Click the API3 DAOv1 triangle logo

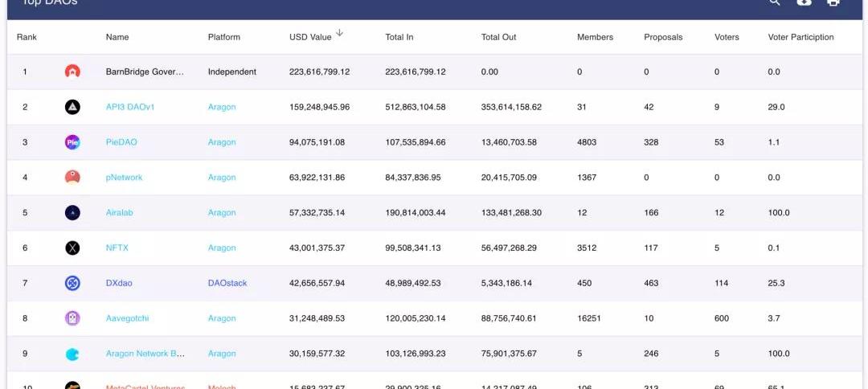(72, 107)
